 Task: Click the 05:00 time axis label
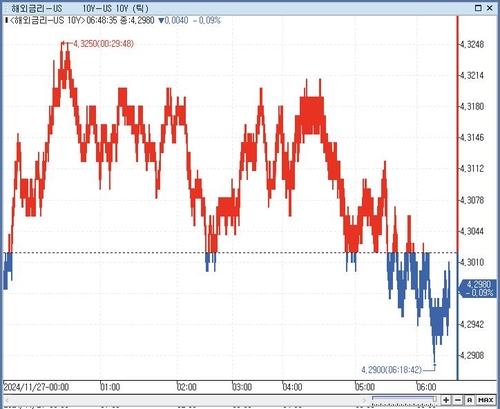click(365, 387)
